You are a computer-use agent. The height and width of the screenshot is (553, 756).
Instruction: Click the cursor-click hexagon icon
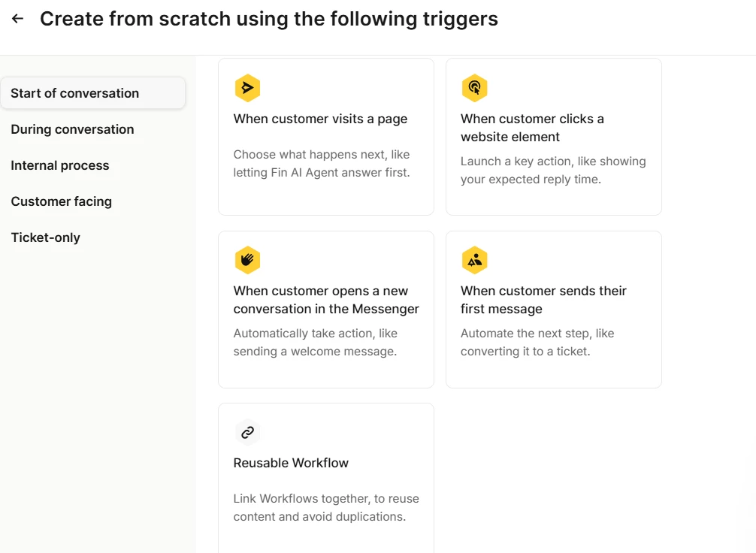click(x=474, y=88)
